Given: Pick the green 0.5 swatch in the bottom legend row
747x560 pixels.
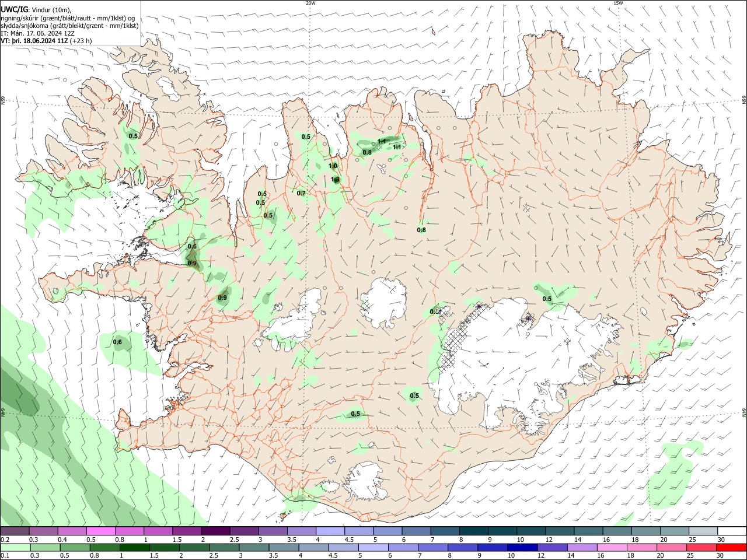Looking at the screenshot, I should pyautogui.click(x=75, y=547).
